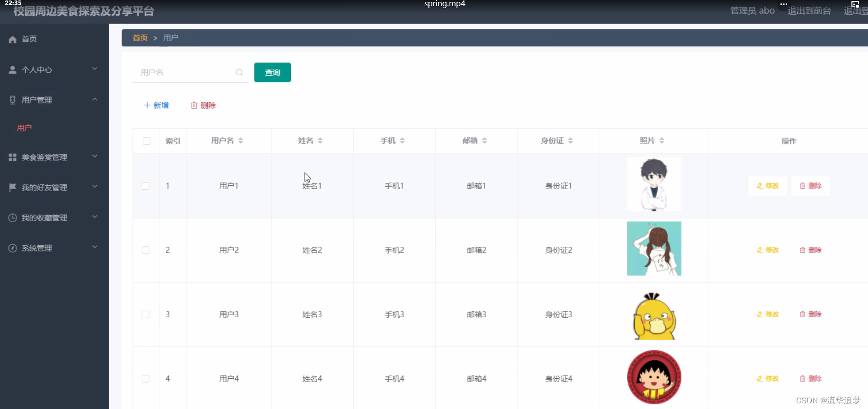Image resolution: width=868 pixels, height=409 pixels.
Task: Open 首页 in the sidebar menu
Action: click(x=29, y=39)
